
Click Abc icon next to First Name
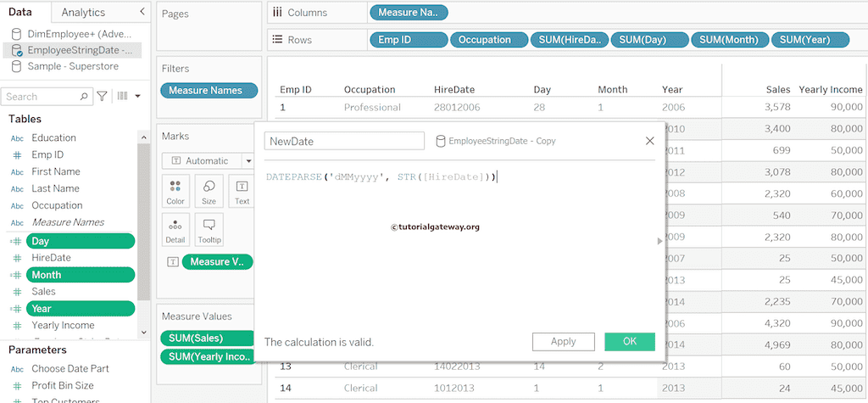pos(17,172)
